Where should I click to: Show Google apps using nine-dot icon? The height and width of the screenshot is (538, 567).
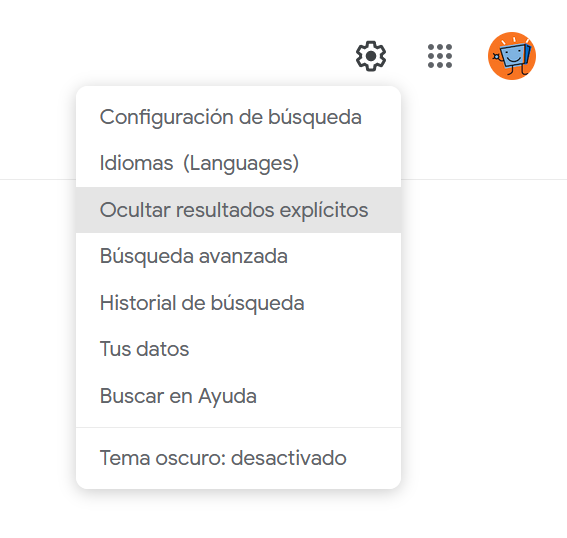coord(440,56)
